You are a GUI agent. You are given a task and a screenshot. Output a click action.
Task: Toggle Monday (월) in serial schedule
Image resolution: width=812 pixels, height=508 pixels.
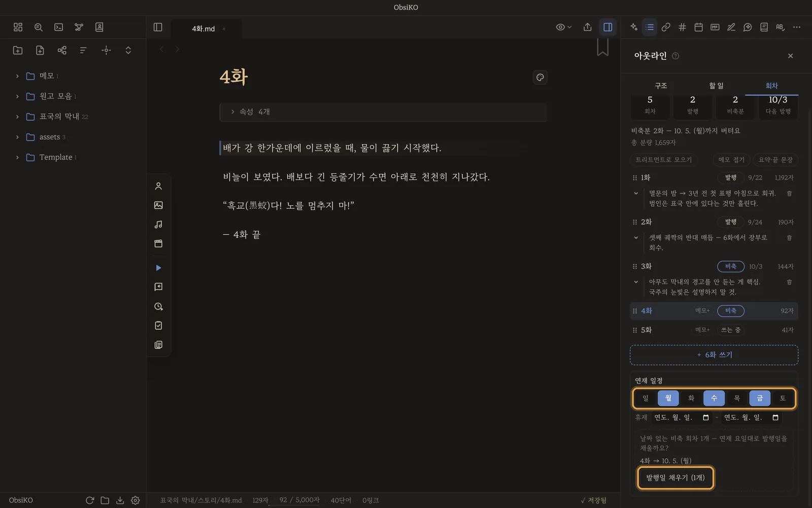coord(668,398)
